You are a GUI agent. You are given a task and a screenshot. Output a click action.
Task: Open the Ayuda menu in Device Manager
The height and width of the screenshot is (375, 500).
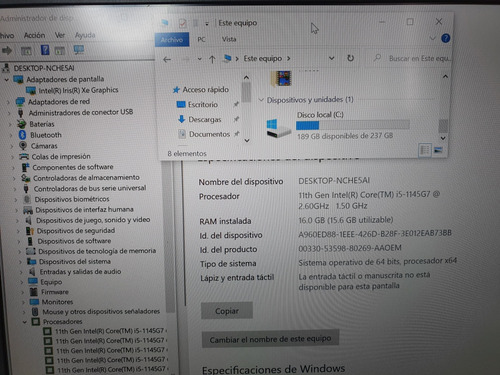(x=85, y=35)
